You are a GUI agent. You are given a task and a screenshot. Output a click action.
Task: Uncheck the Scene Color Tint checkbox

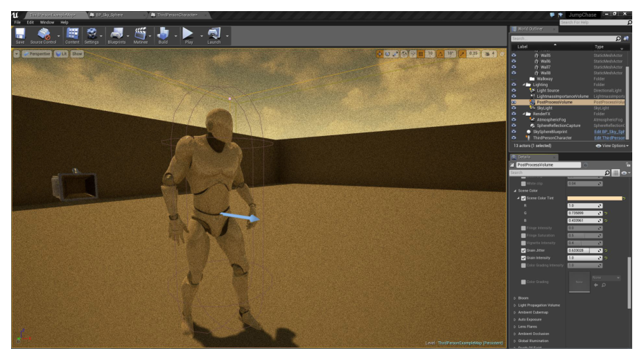(x=523, y=198)
